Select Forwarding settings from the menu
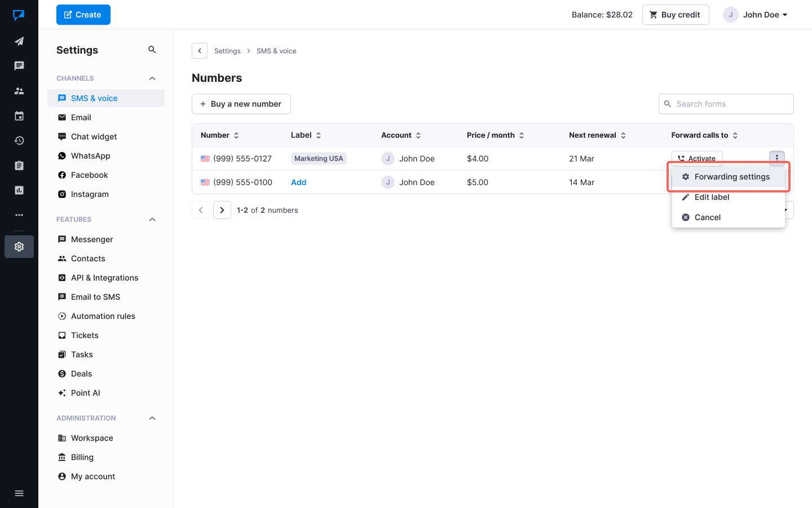This screenshot has height=508, width=812. click(x=731, y=177)
